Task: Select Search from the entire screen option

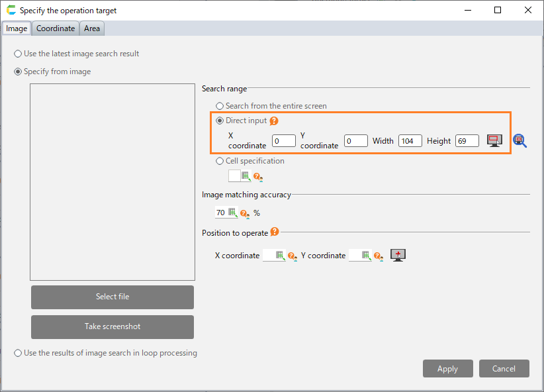Action: (220, 106)
